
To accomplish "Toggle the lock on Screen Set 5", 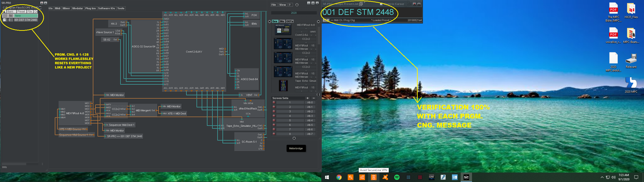I will [x=274, y=121].
